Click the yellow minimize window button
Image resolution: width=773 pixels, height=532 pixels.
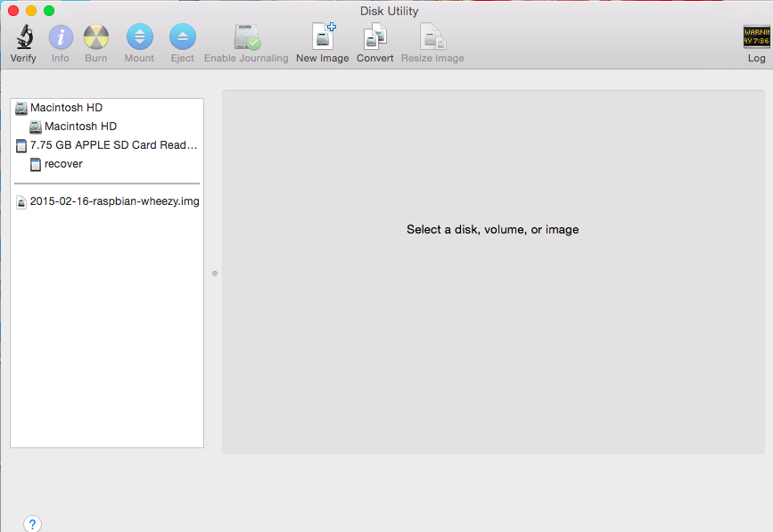pos(31,11)
